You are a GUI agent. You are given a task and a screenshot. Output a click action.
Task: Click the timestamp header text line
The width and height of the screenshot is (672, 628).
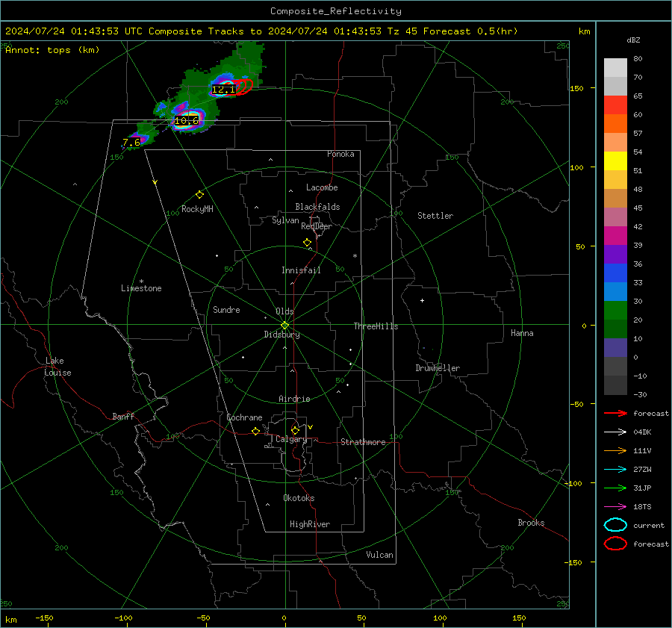click(261, 31)
